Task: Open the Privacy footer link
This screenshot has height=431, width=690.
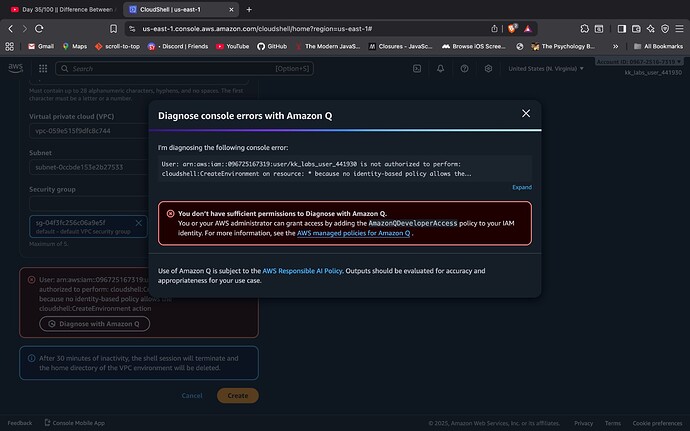Action: click(583, 423)
